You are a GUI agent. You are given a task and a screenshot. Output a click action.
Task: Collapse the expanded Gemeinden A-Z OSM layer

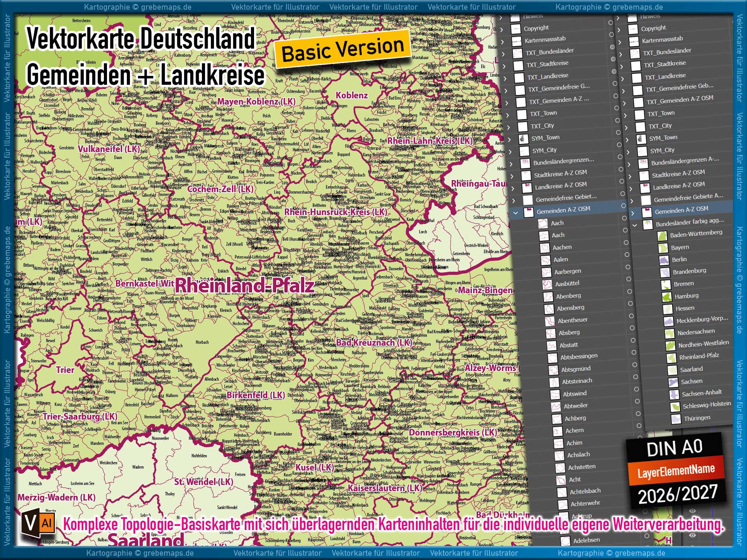pos(516,213)
